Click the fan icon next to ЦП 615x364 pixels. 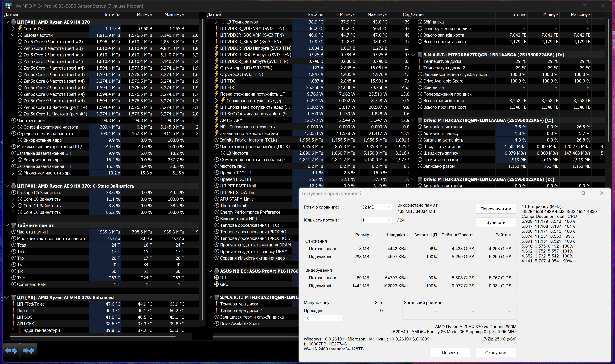pos(216,278)
